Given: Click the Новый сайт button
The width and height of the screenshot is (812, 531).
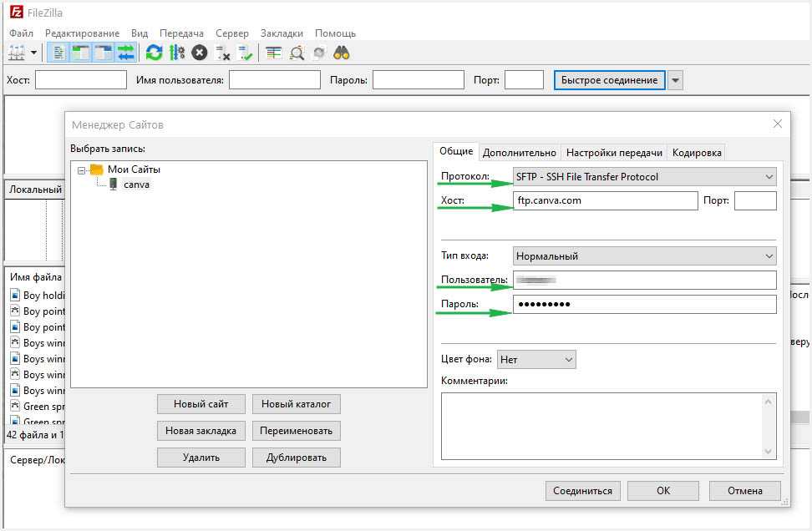Looking at the screenshot, I should 200,404.
